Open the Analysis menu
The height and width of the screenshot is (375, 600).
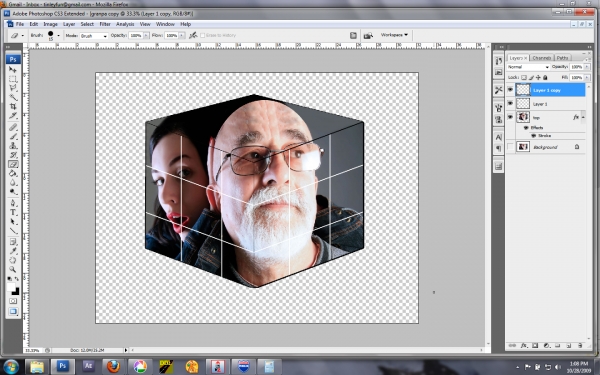(x=125, y=24)
